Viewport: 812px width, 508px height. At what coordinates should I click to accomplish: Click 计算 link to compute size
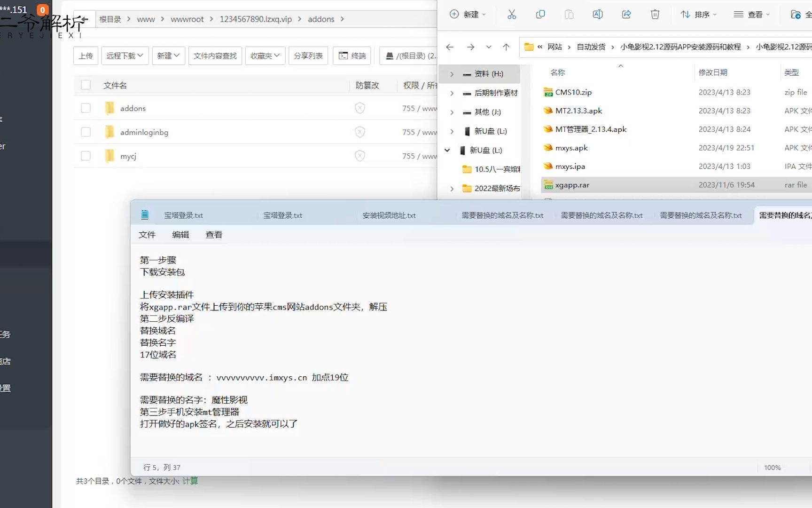[190, 481]
